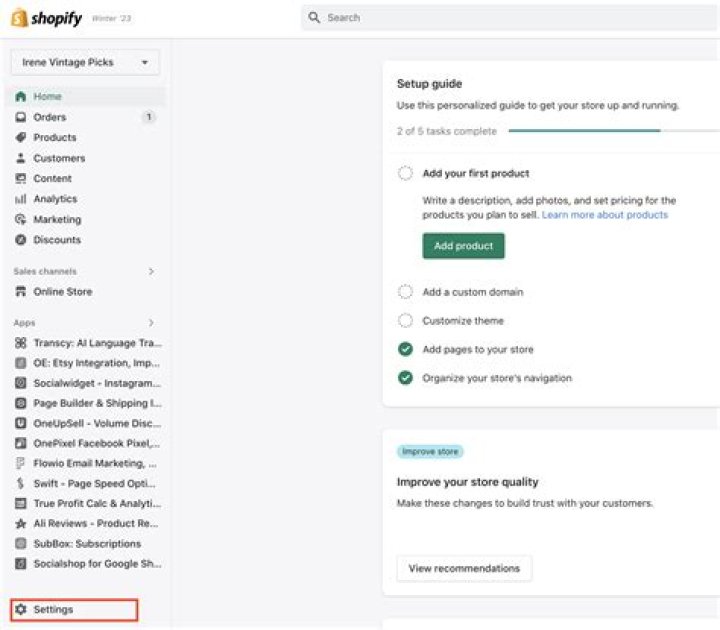Click the OneUpSell app icon

21,423
